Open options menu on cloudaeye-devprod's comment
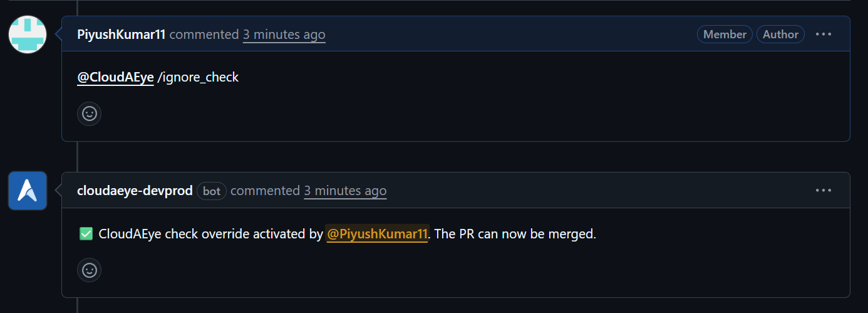Screen dimensions: 868x313 pos(824,191)
